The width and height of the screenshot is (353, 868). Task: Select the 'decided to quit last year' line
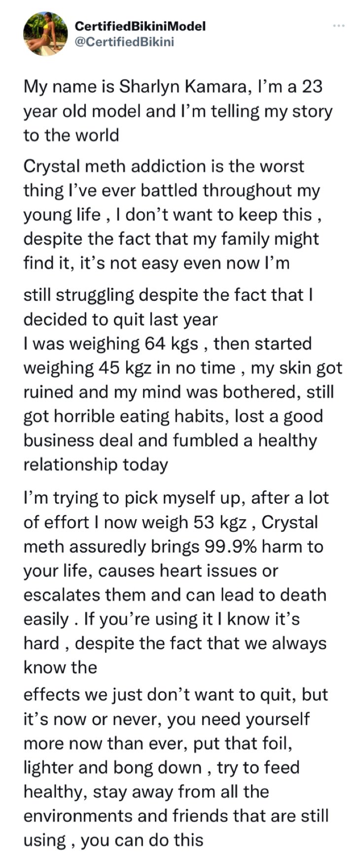click(120, 319)
